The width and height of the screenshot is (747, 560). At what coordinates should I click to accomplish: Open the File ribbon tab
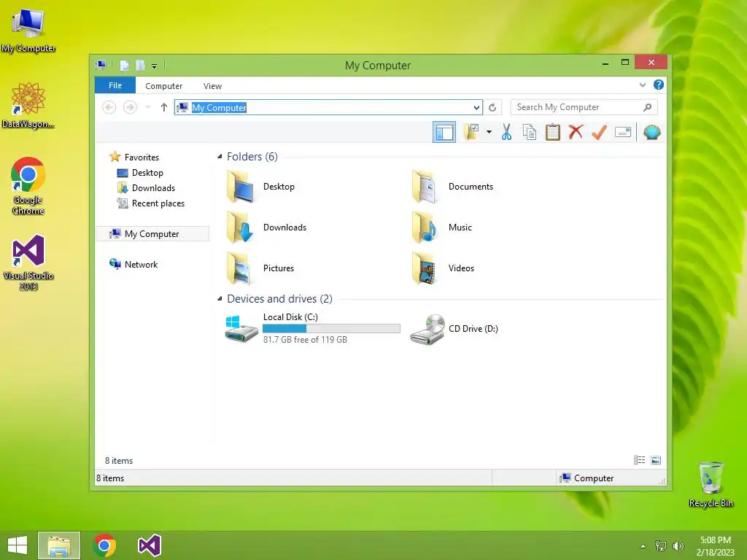(x=115, y=85)
